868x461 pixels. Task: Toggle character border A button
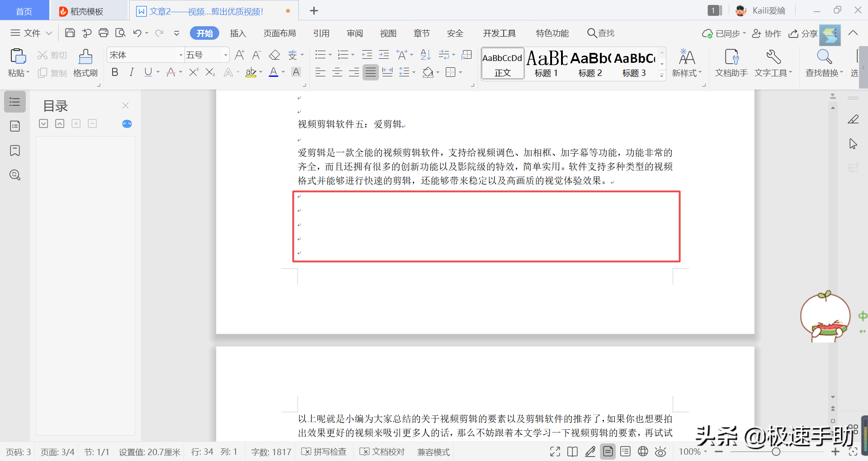point(296,72)
